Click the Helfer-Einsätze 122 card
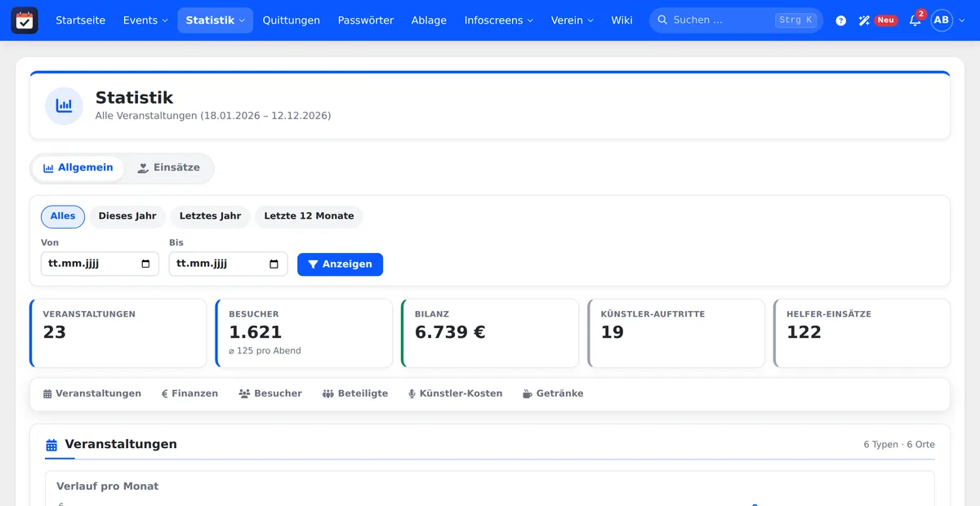This screenshot has height=506, width=980. coord(862,333)
